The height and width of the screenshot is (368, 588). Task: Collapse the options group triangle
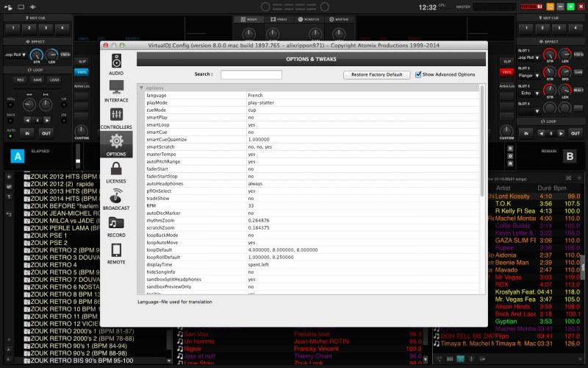point(141,88)
